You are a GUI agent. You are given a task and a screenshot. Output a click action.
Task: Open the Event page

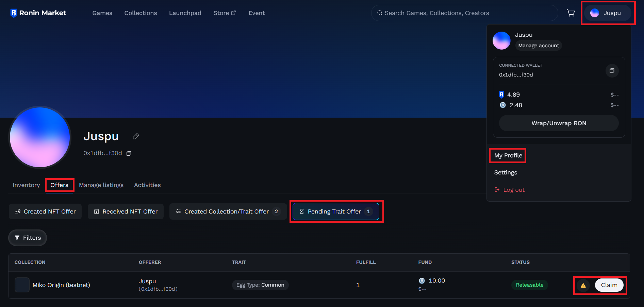click(x=257, y=13)
